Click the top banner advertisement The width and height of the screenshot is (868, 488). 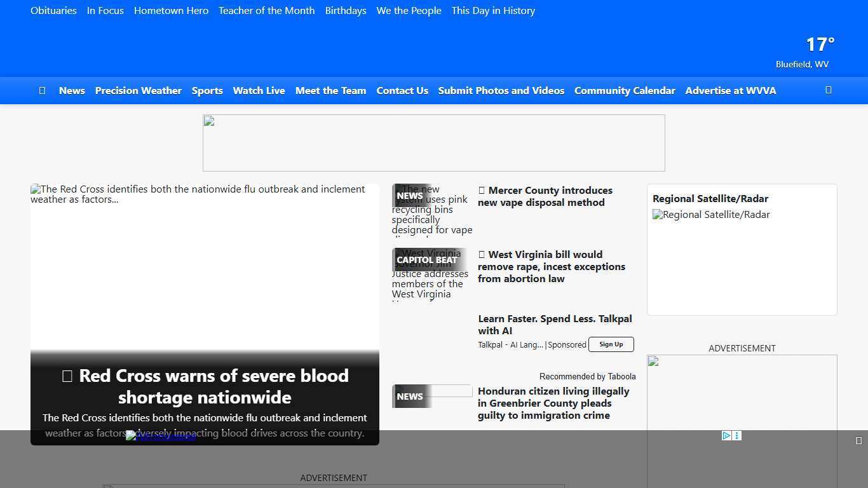(x=433, y=143)
